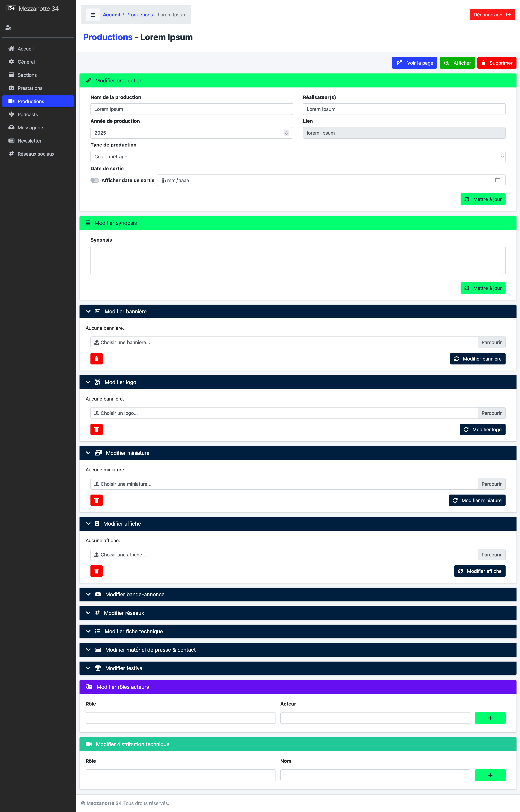Expand the Modifier matériel de presse & contact section
This screenshot has height=812, width=520.
tap(298, 650)
